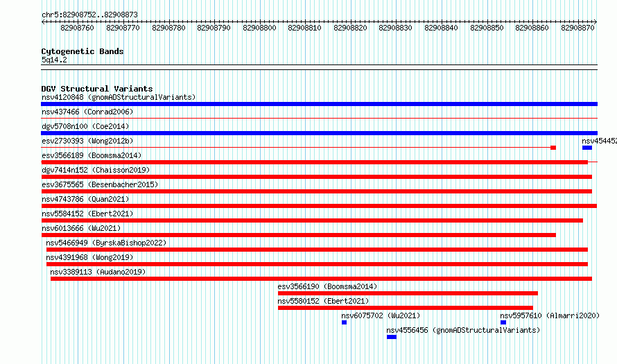Click ruler position 82908870
Image resolution: width=617 pixels, height=364 pixels.
click(x=577, y=28)
